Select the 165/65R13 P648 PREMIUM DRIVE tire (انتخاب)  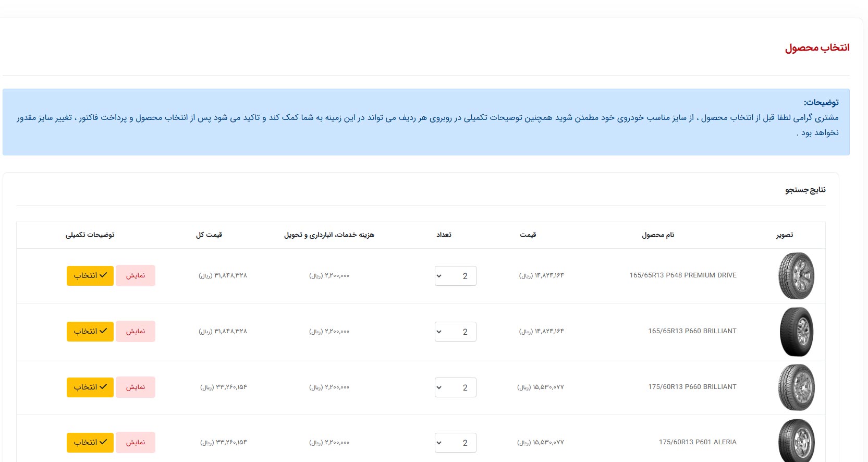(90, 275)
